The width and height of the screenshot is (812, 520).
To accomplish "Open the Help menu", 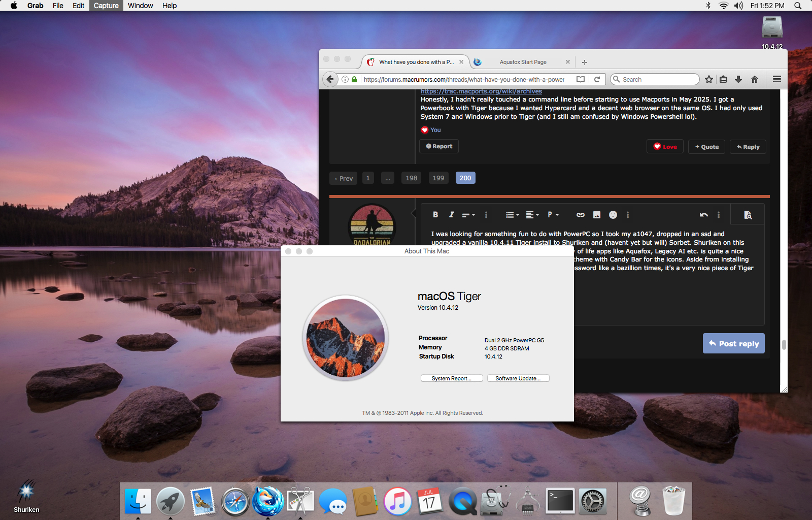I will point(170,6).
